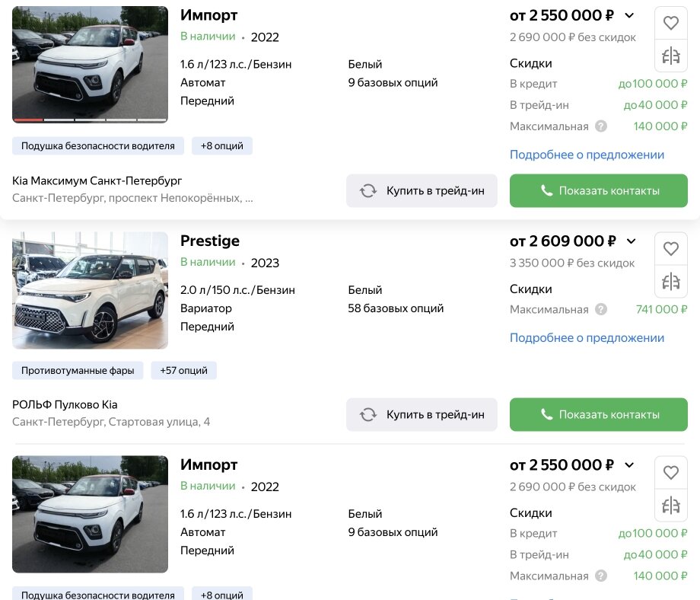Expand the price dropdown for от 2 550 000 ₽
The image size is (700, 600).
click(630, 15)
